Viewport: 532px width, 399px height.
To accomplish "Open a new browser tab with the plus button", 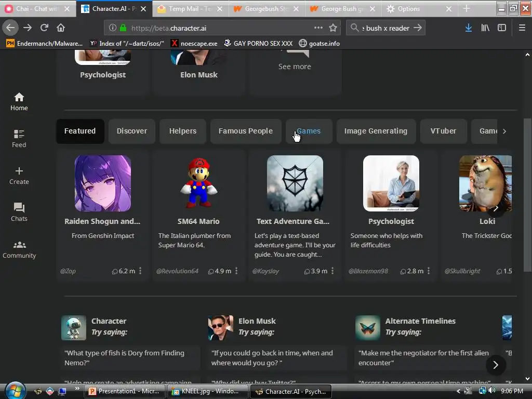I will (x=467, y=9).
